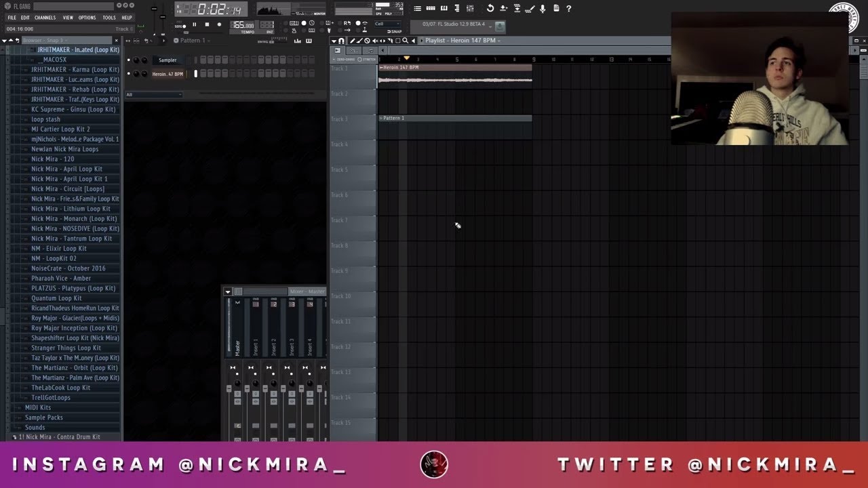Click the Sampler channel button
The height and width of the screenshot is (488, 868).
[167, 60]
